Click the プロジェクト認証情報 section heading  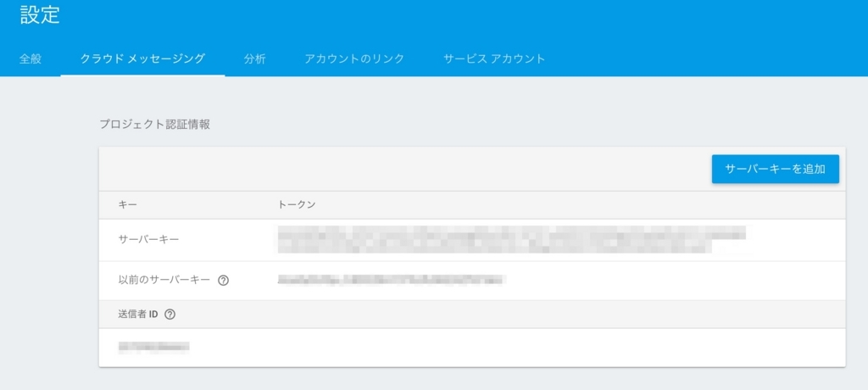point(155,124)
